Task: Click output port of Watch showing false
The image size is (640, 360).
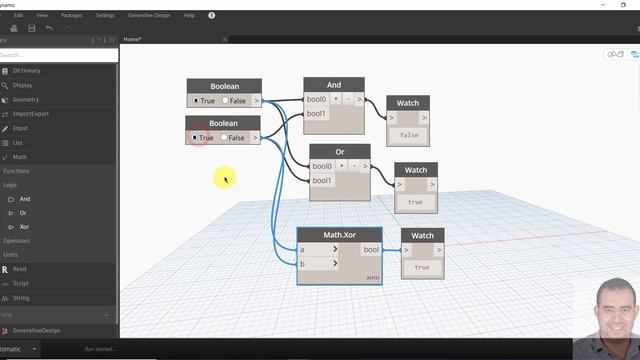Action: pos(424,118)
